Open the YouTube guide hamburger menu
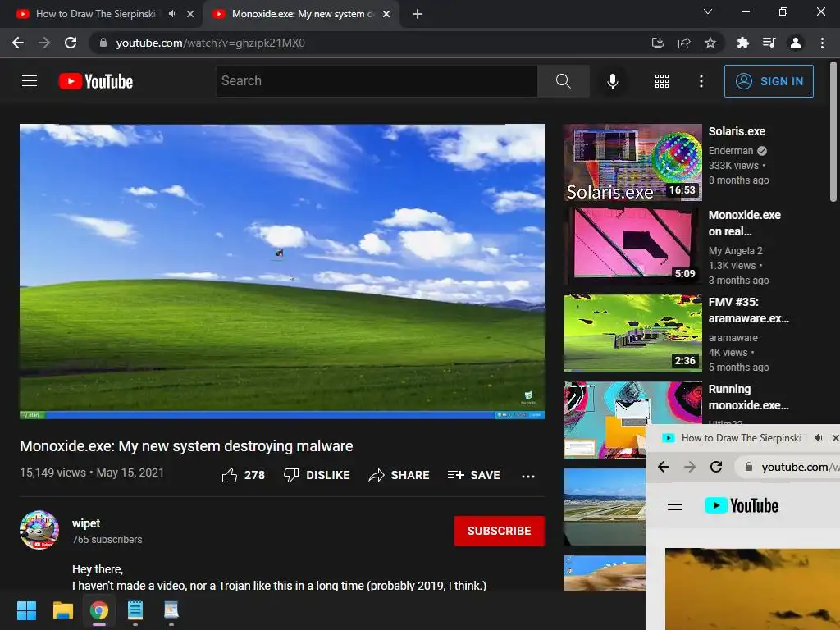Image resolution: width=840 pixels, height=630 pixels. point(30,81)
